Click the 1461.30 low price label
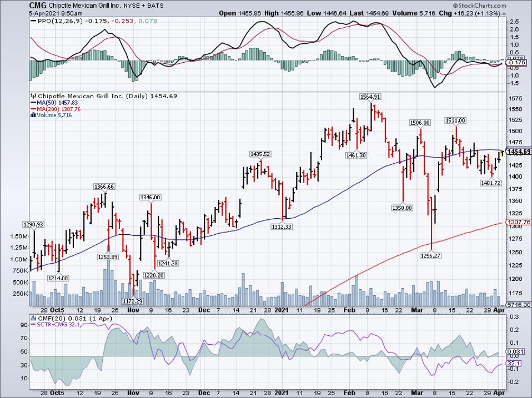This screenshot has height=398, width=532. click(x=356, y=155)
